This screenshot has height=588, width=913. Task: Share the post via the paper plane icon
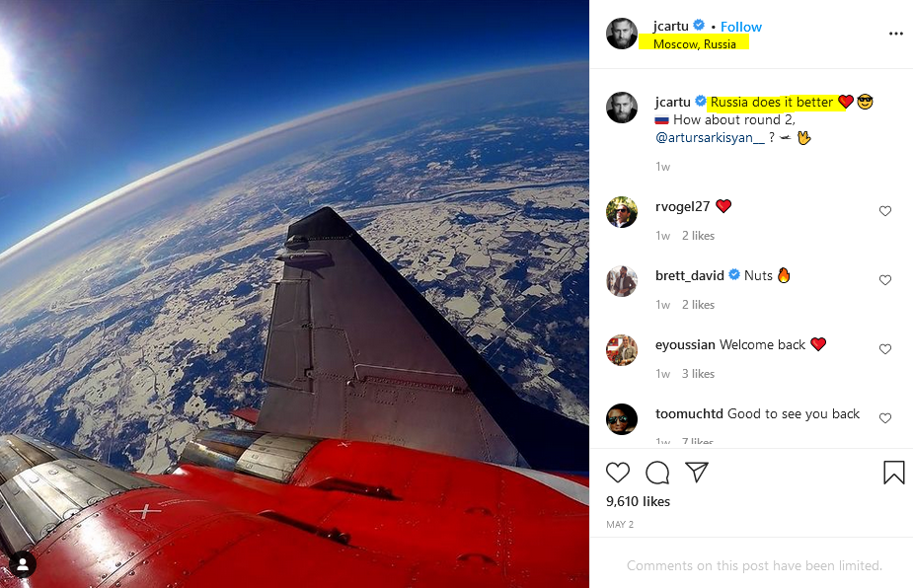[697, 472]
